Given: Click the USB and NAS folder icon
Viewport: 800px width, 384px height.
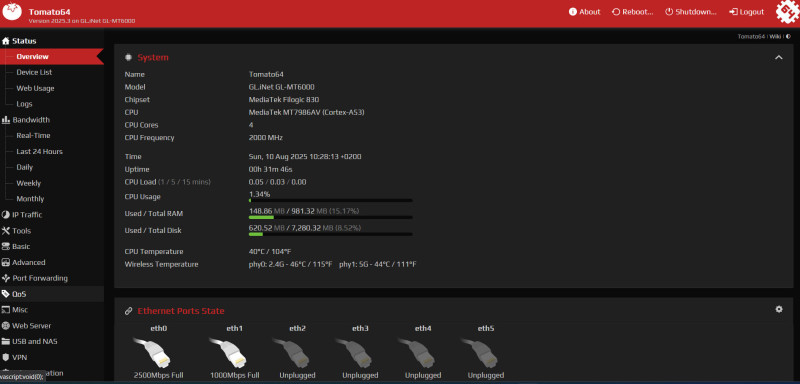Looking at the screenshot, I should point(6,341).
